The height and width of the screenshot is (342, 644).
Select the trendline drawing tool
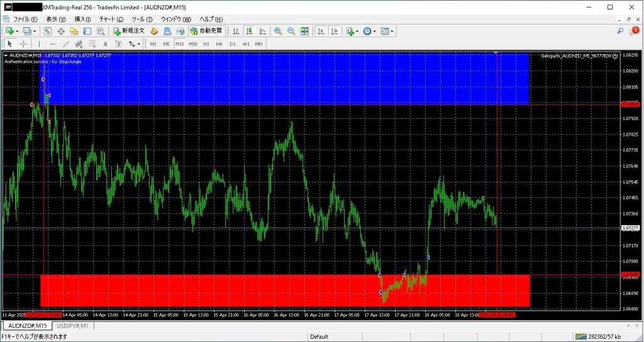click(65, 44)
